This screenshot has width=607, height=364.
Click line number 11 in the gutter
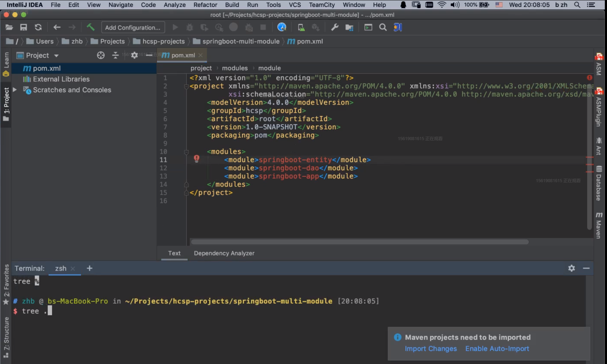click(163, 160)
